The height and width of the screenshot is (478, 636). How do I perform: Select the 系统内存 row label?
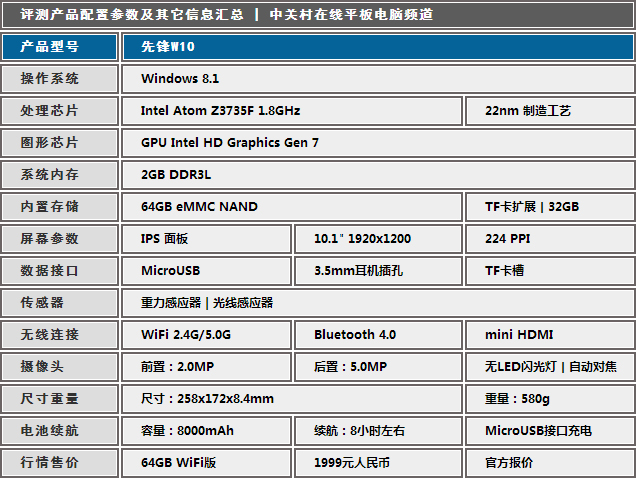click(60, 175)
